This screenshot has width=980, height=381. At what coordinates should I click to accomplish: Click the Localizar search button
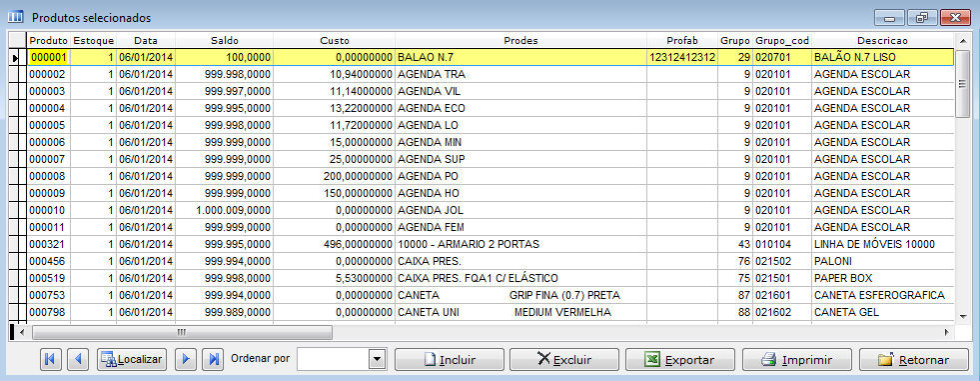(132, 360)
